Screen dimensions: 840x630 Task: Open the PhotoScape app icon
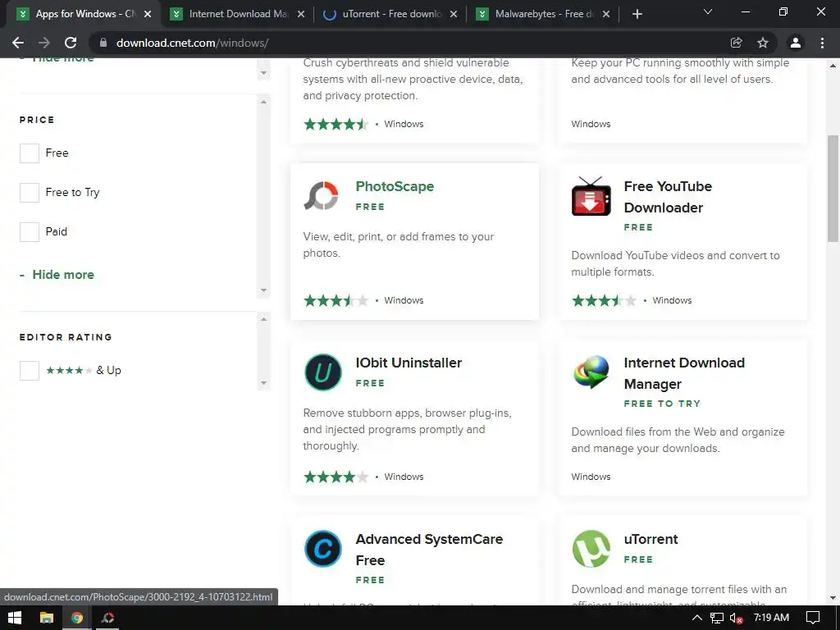(x=321, y=196)
